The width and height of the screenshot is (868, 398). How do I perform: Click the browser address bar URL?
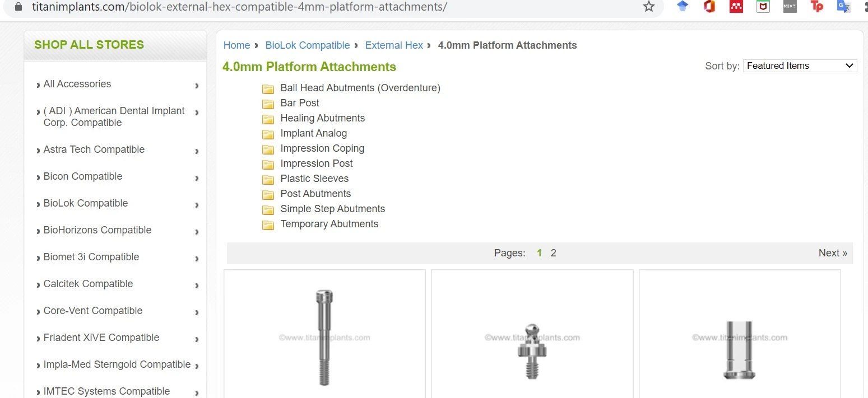[239, 7]
